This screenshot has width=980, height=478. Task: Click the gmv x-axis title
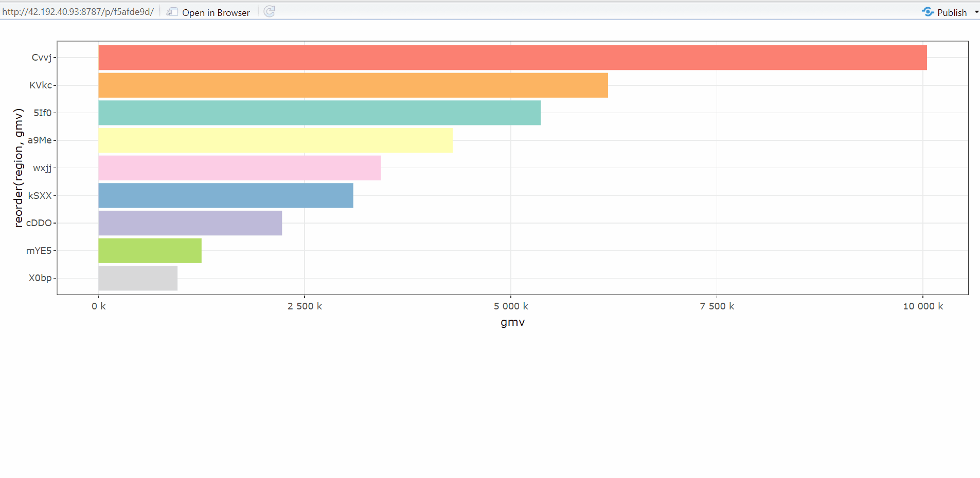pos(512,322)
